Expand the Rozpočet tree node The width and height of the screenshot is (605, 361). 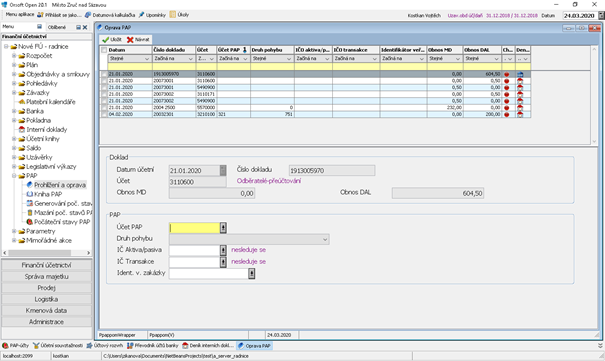click(x=14, y=56)
